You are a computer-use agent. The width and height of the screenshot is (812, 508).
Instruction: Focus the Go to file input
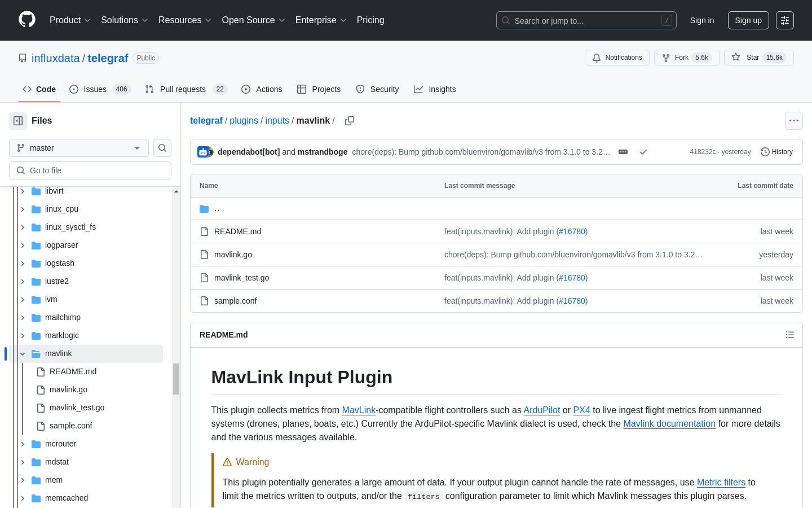(90, 170)
